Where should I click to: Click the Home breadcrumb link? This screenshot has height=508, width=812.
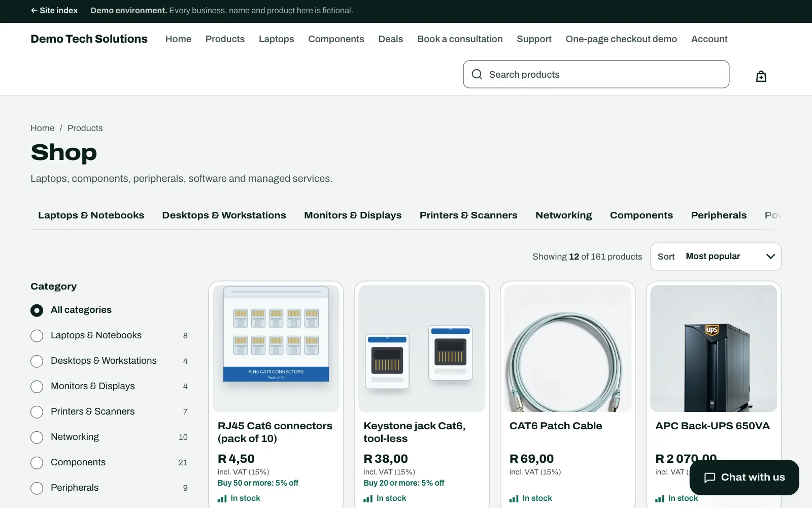click(43, 129)
